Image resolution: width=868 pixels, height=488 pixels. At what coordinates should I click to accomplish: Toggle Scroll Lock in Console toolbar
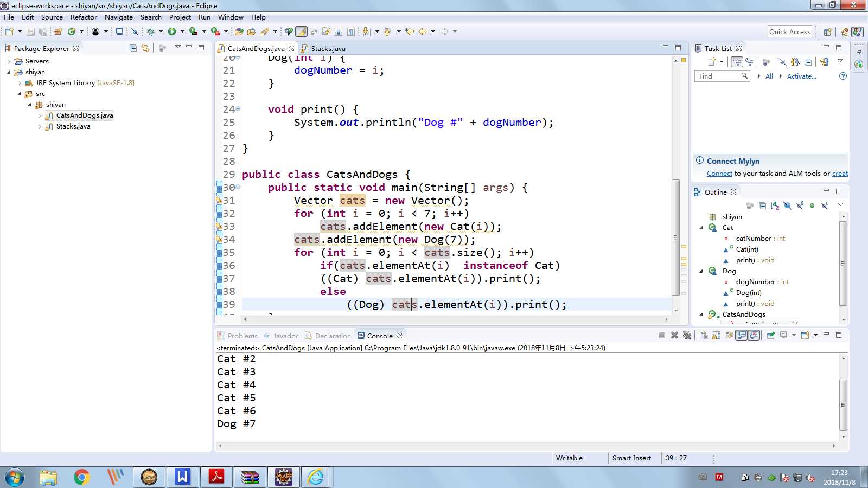716,335
